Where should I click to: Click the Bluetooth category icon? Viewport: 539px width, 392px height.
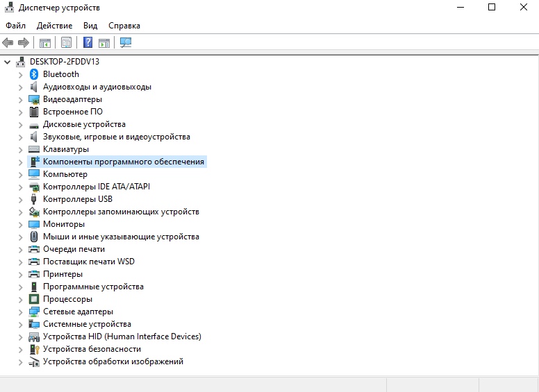[x=33, y=74]
